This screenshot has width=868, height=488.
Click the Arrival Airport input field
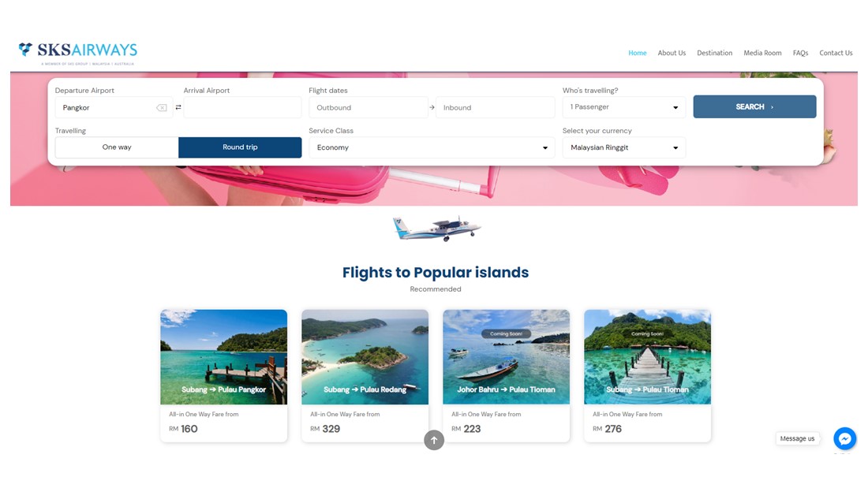242,107
